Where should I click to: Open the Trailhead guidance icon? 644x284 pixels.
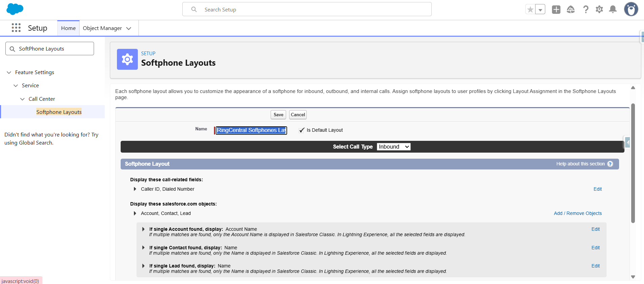tap(571, 9)
